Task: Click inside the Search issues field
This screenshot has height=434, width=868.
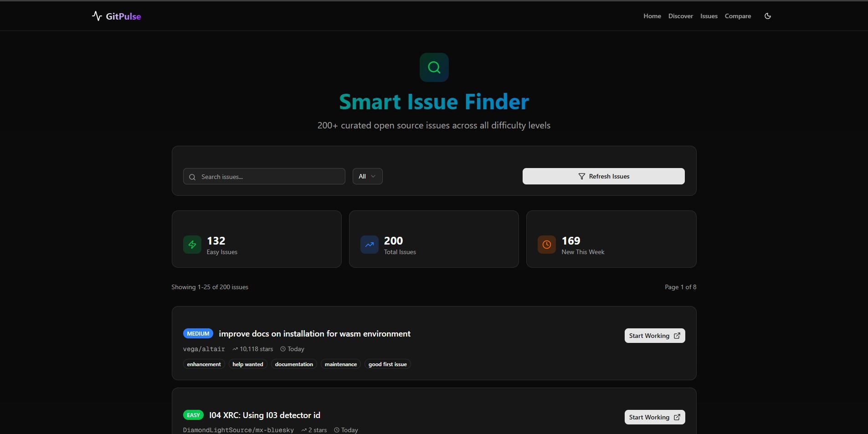Action: point(264,177)
